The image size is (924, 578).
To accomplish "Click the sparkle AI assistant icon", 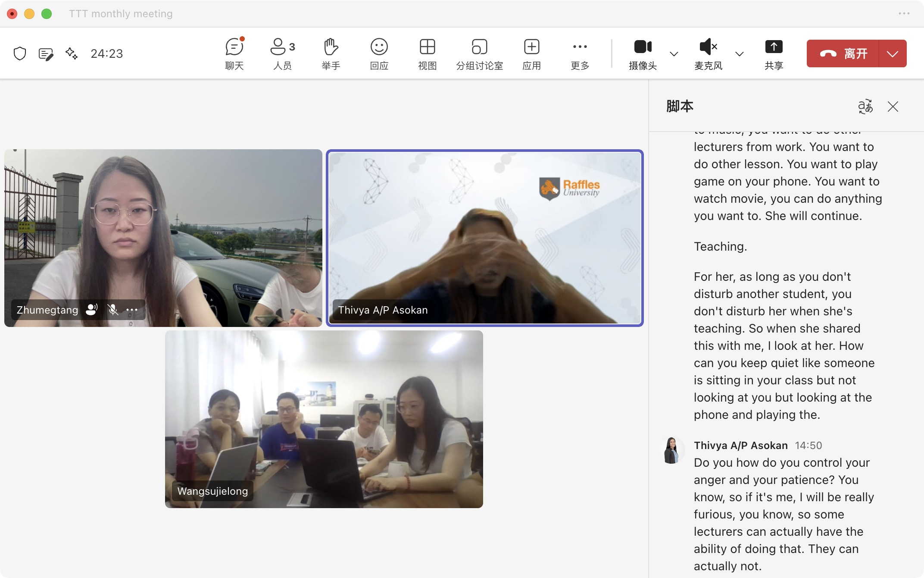I will pos(72,53).
